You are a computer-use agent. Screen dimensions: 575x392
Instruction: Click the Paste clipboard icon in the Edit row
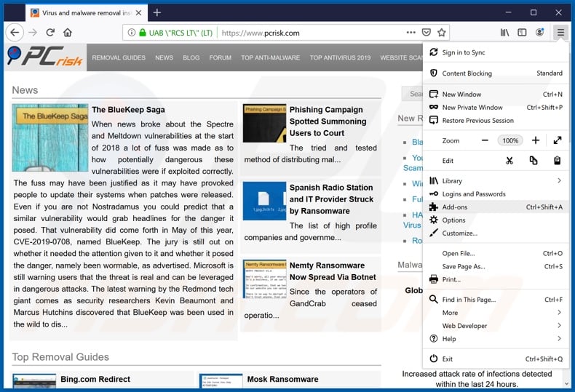[x=557, y=161]
